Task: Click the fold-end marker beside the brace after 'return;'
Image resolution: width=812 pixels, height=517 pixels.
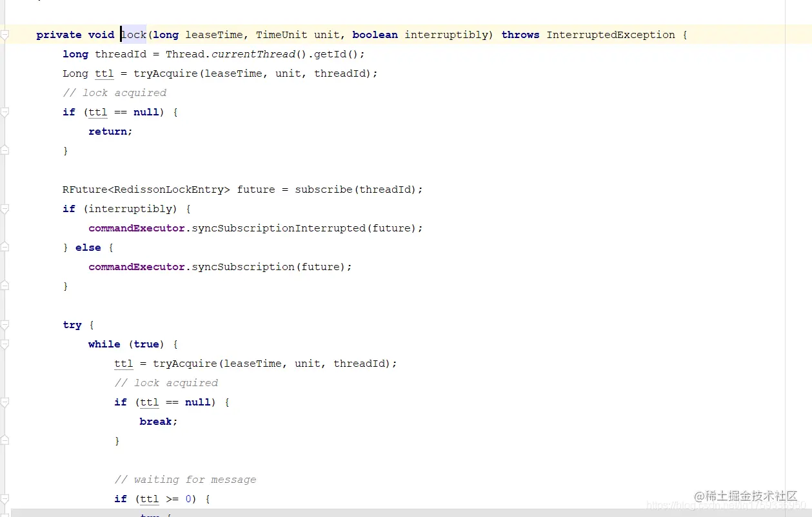Action: coord(4,150)
